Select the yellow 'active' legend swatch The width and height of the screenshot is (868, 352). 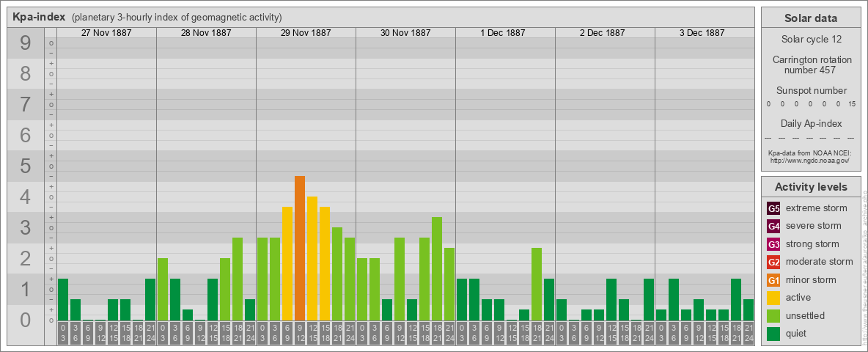pos(773,298)
